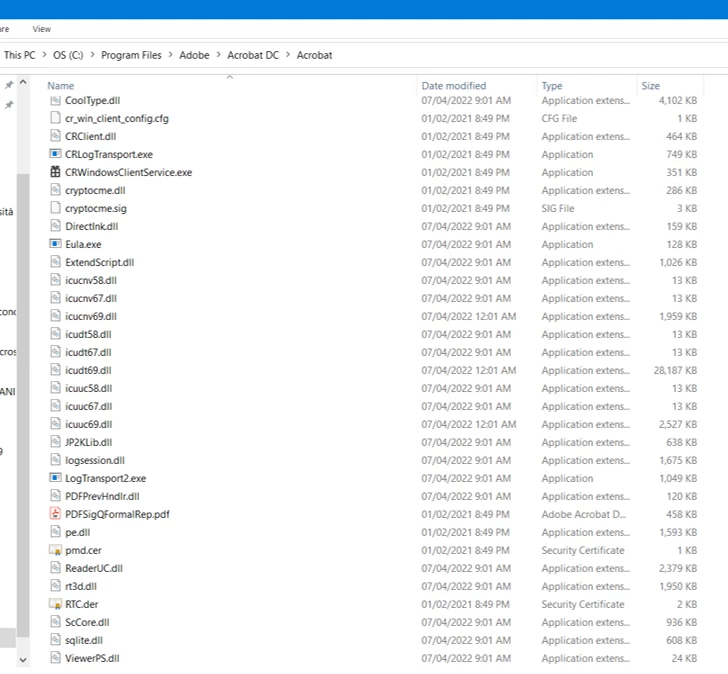Expand chevron after Adobe in breadcrumb

pyautogui.click(x=219, y=55)
